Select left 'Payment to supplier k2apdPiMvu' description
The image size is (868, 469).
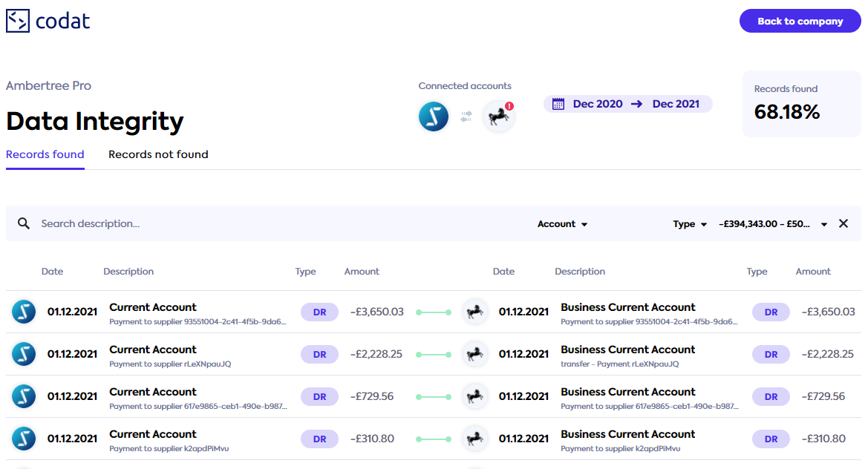(x=169, y=448)
